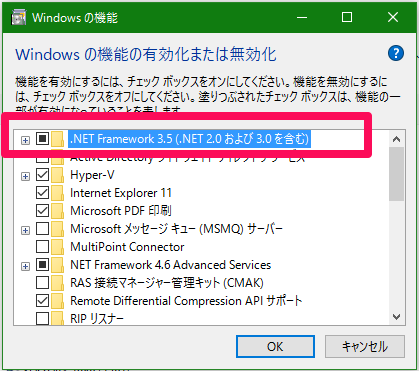Expand the NET Framework 4.6 Advanced Services node
Image resolution: width=419 pixels, height=371 pixels.
[x=25, y=266]
